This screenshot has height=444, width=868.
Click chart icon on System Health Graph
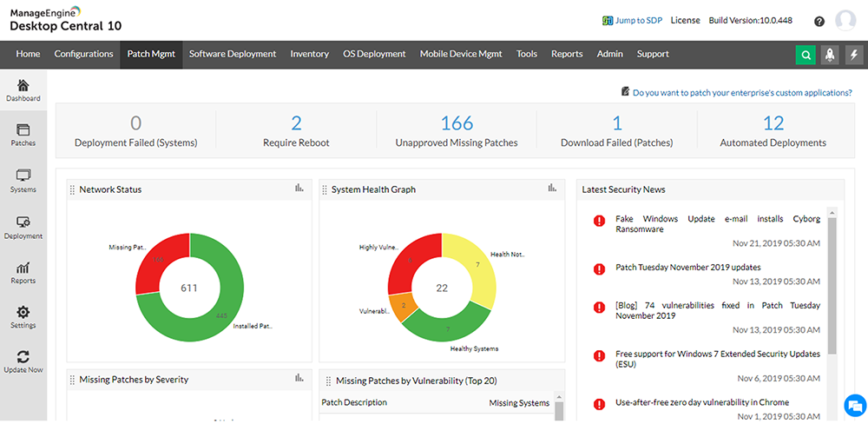[552, 189]
